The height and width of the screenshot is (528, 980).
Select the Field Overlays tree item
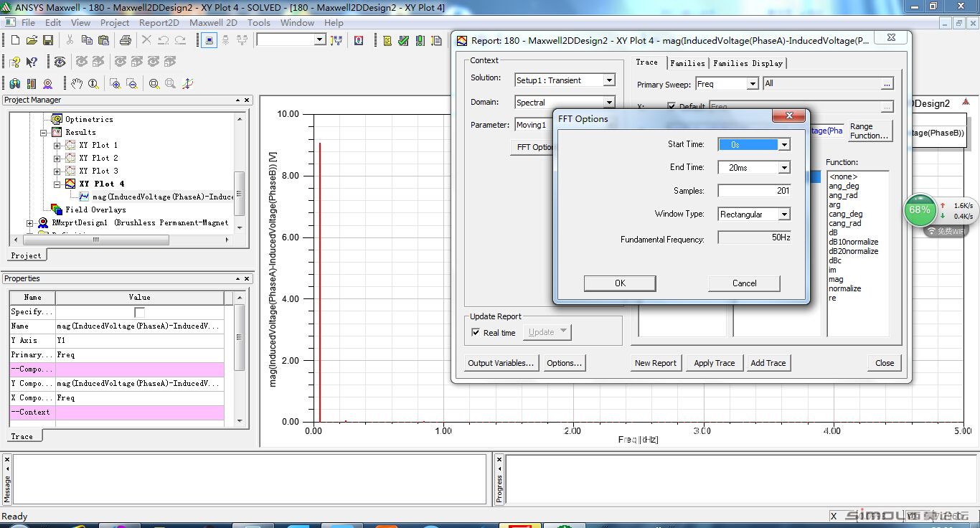coord(95,209)
